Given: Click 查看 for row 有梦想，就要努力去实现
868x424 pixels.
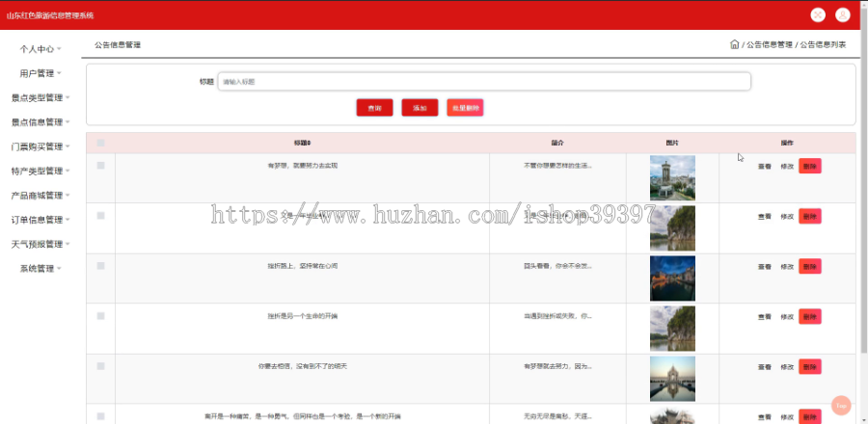Looking at the screenshot, I should click(765, 166).
